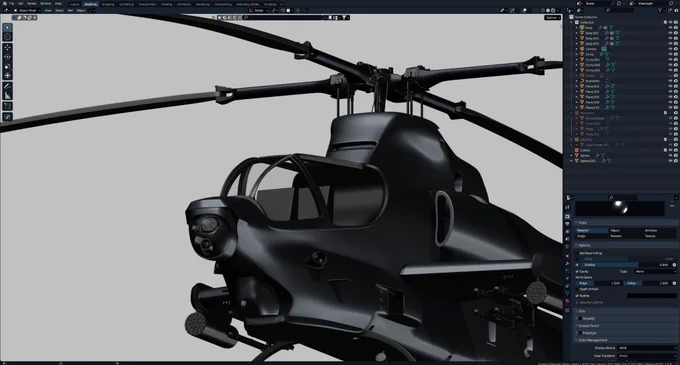The height and width of the screenshot is (365, 680).
Task: Open the Material properties tab icon
Action: point(567,301)
